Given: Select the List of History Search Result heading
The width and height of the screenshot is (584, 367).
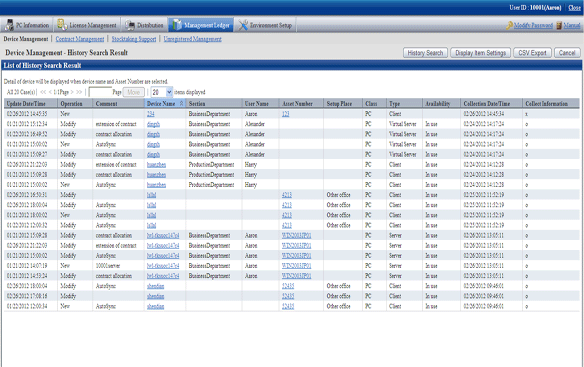Looking at the screenshot, I should tap(42, 66).
